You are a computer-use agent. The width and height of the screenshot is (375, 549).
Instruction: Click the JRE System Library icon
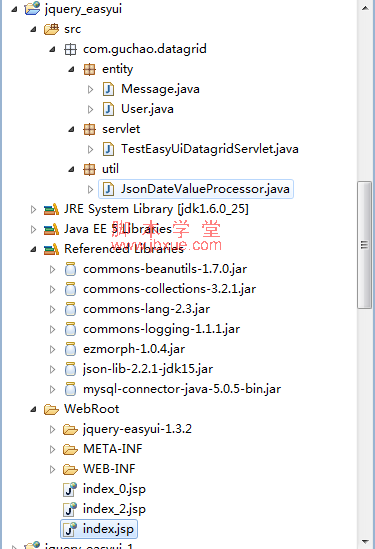click(51, 209)
